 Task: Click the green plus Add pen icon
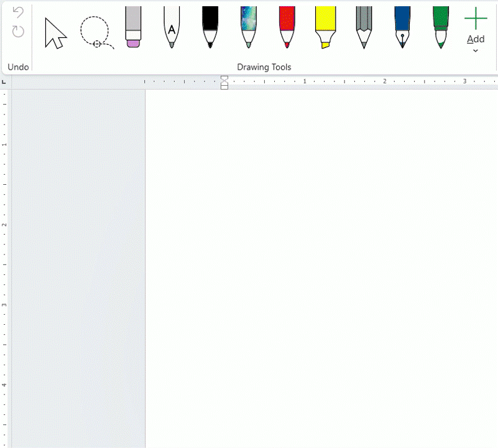coord(476,19)
